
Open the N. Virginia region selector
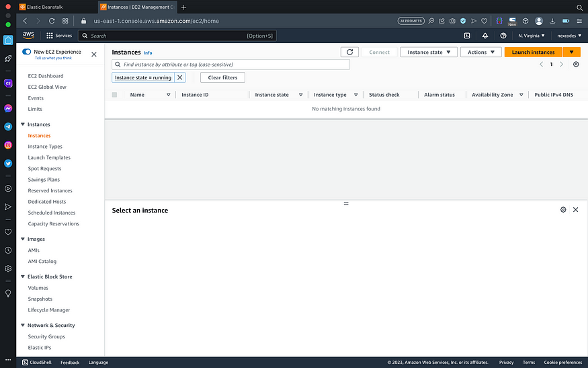532,36
